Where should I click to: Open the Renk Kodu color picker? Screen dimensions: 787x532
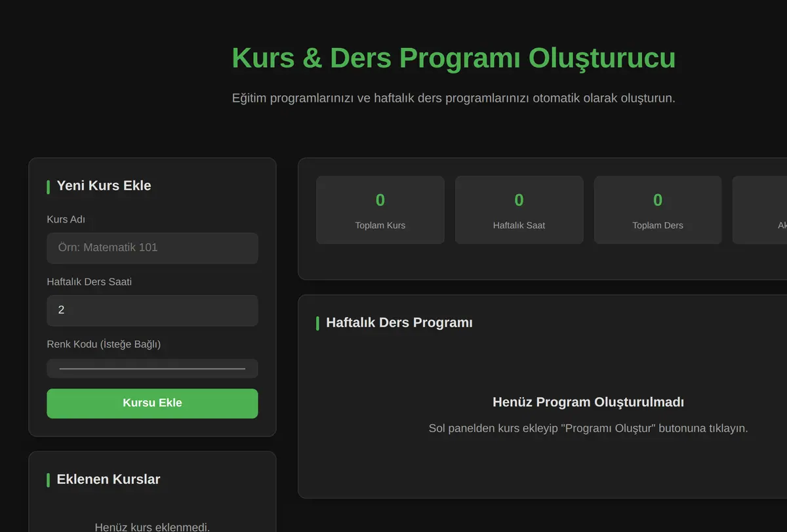[x=152, y=369]
